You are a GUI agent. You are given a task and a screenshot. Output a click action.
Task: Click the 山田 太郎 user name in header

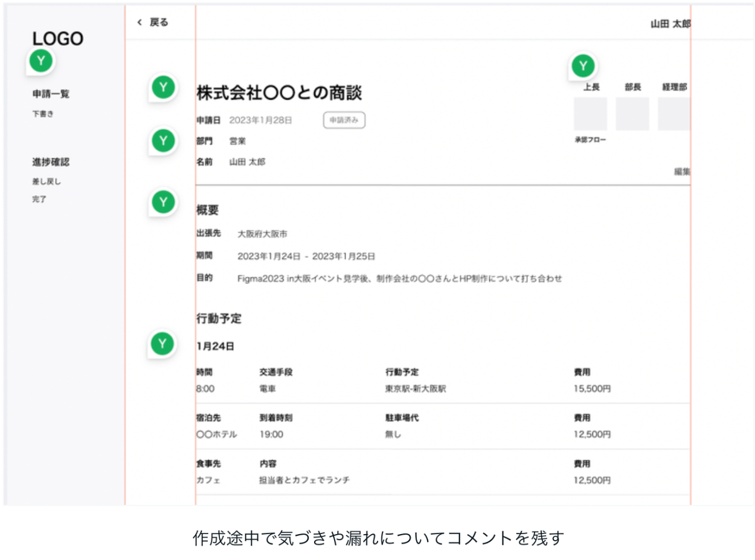pos(670,24)
